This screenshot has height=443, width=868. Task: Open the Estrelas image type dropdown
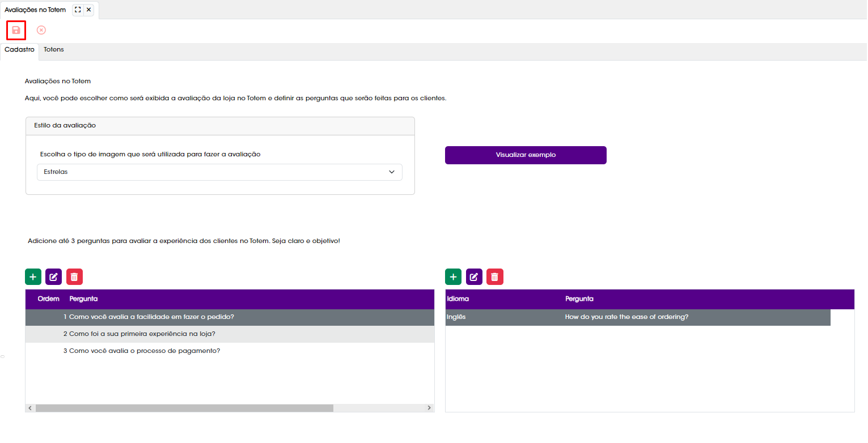tap(219, 172)
